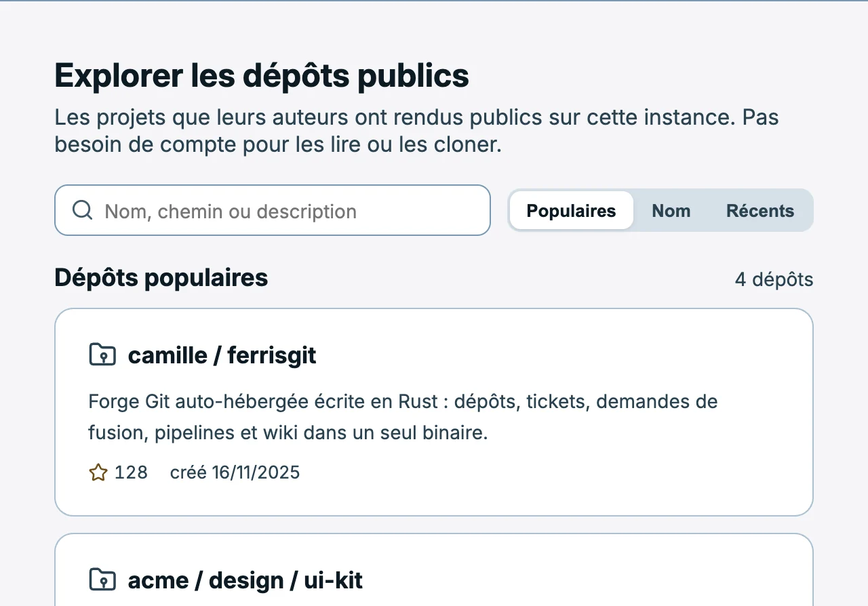The height and width of the screenshot is (606, 868).
Task: Click the star icon next to 128
Action: point(98,472)
